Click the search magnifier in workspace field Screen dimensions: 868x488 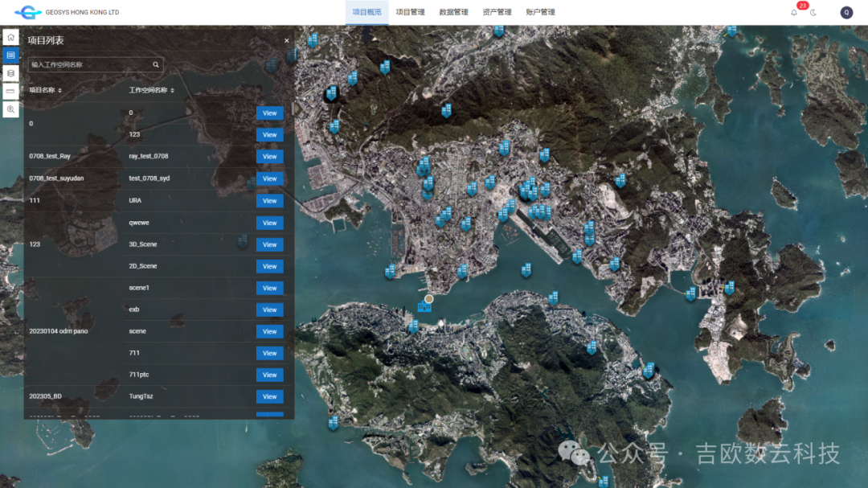pos(156,64)
